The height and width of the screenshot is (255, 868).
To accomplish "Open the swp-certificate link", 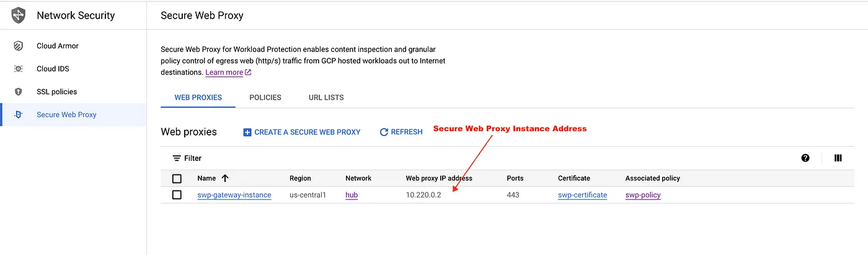I will (x=582, y=195).
